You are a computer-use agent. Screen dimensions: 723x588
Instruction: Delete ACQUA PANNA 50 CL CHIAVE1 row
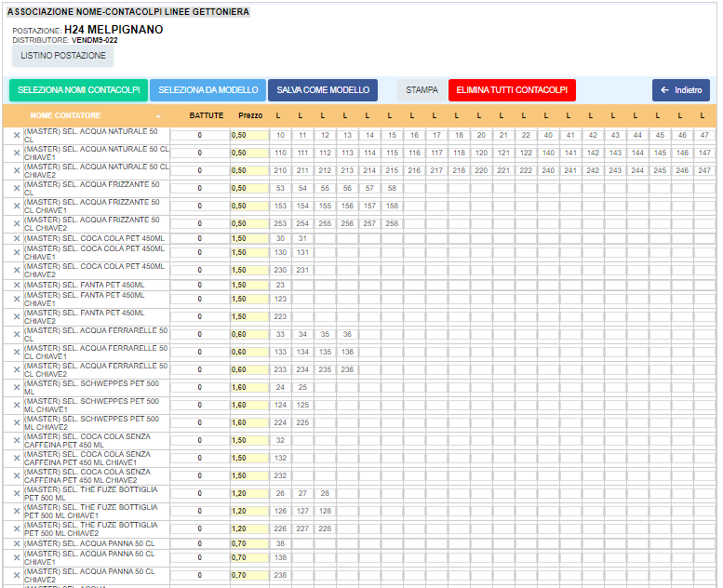coord(17,557)
